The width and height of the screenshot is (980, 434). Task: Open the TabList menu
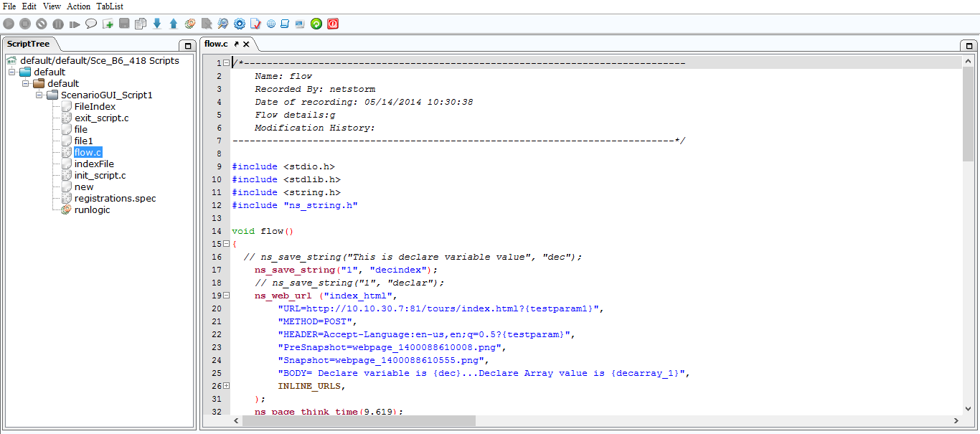coord(110,6)
